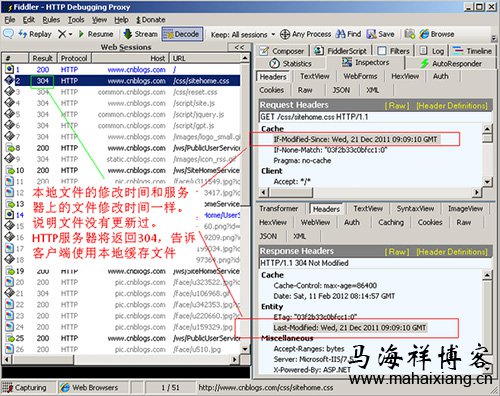This screenshot has height=396, width=500.
Task: Collapse the Web Sessions panel with <<
Action: 239,47
